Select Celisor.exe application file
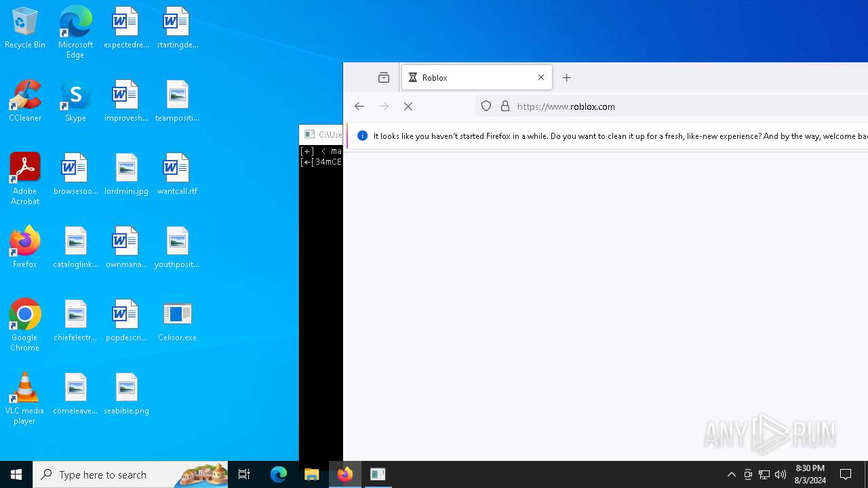This screenshot has width=868, height=488. tap(177, 321)
